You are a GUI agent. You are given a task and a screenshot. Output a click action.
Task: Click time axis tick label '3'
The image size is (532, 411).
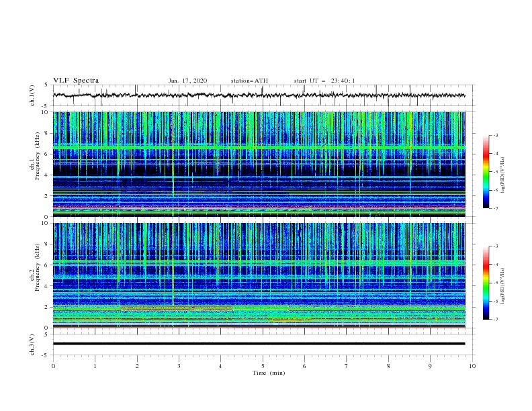[179, 366]
